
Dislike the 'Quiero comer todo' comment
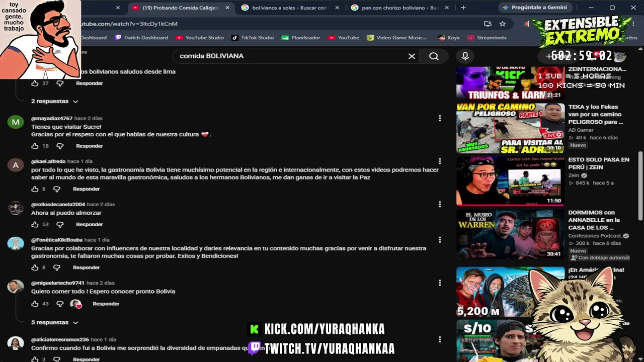coord(60,304)
